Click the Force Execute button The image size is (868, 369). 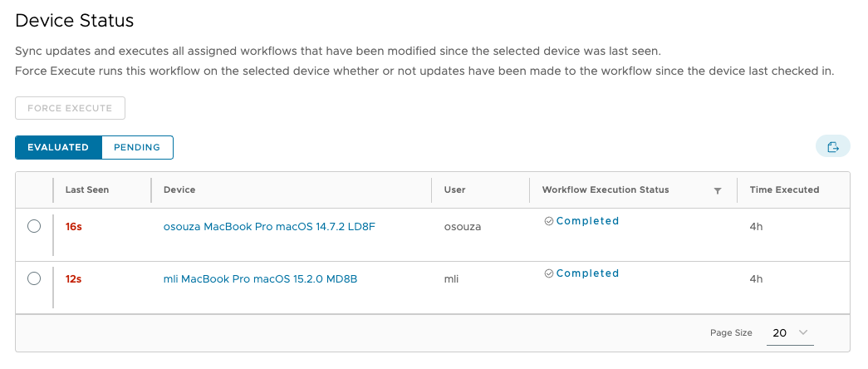70,108
